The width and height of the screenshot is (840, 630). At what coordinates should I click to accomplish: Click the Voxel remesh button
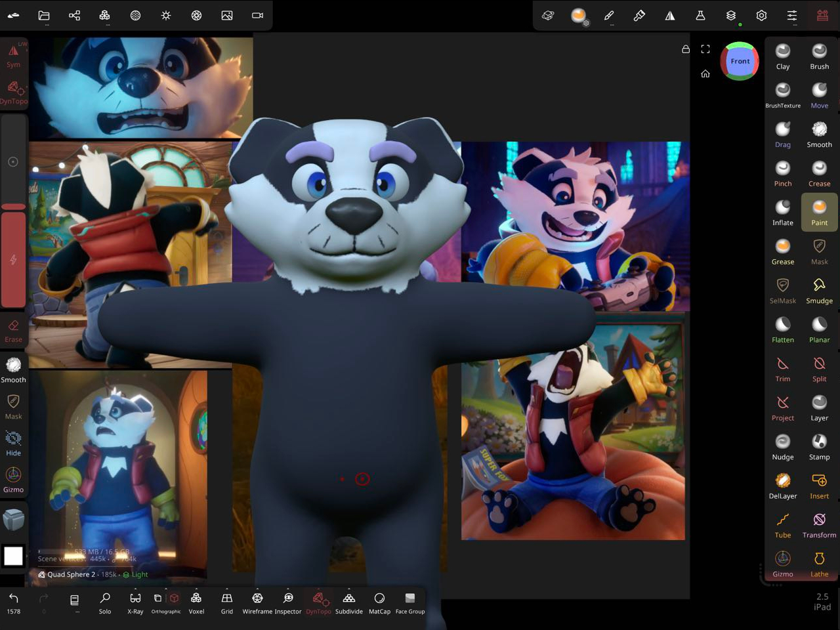pyautogui.click(x=196, y=602)
